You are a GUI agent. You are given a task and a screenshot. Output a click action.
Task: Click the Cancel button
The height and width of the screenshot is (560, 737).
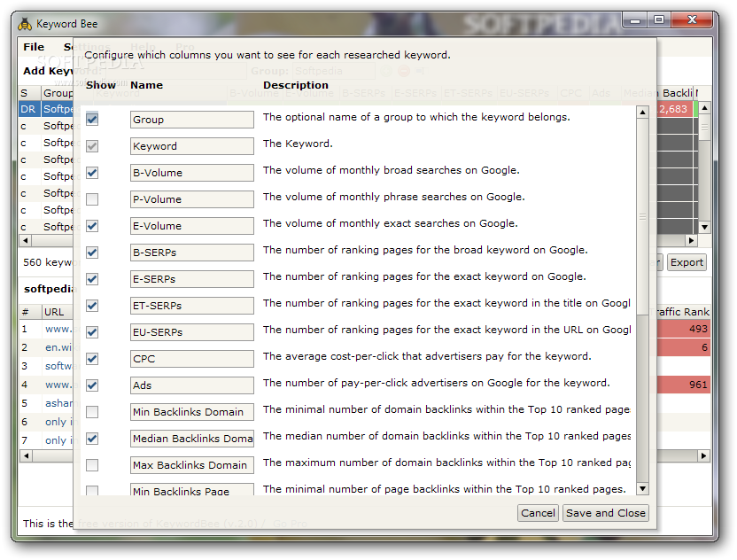coord(538,513)
